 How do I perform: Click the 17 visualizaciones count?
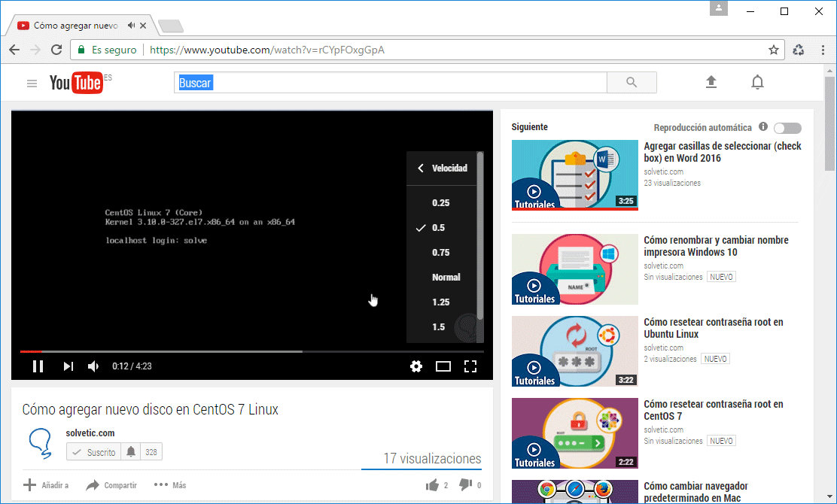pos(432,459)
